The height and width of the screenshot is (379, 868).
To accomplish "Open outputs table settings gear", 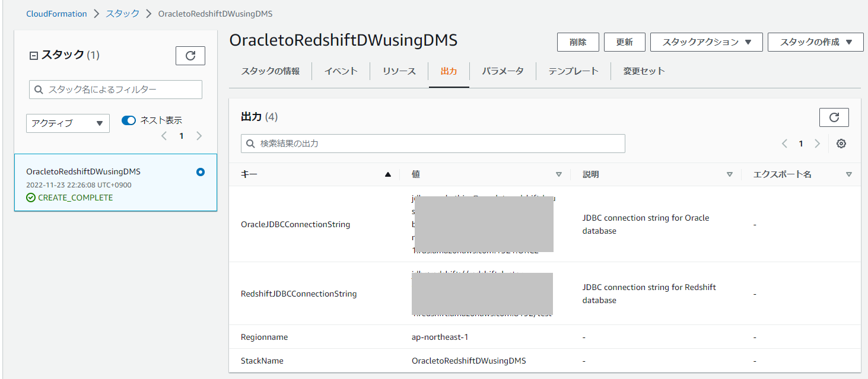I will 841,144.
